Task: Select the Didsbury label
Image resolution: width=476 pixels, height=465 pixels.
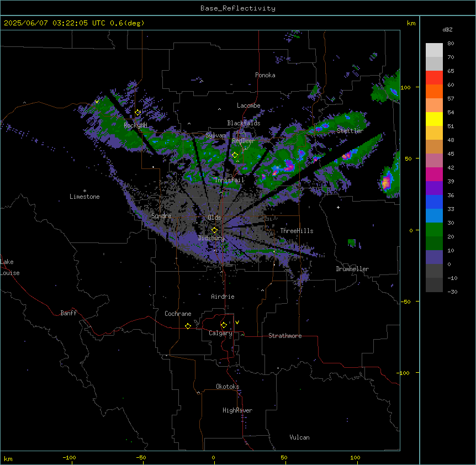Action: [x=211, y=238]
